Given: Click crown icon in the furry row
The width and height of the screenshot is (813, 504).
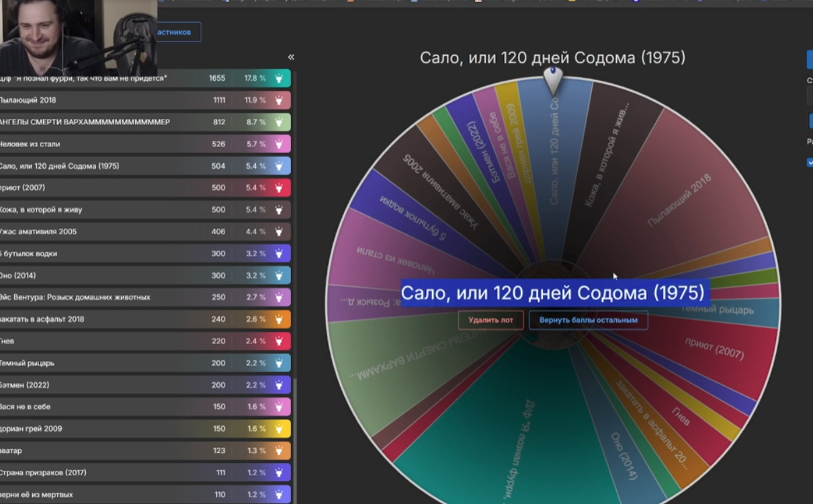Looking at the screenshot, I should 279,78.
